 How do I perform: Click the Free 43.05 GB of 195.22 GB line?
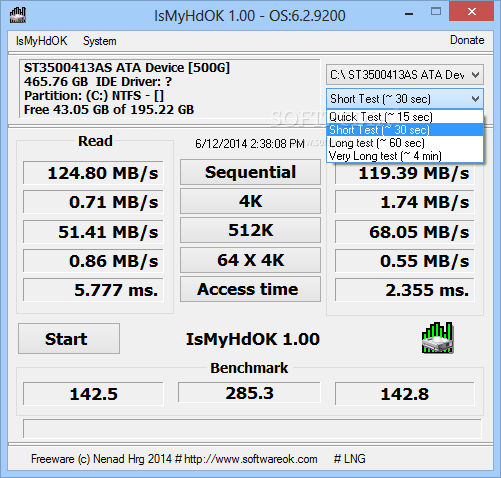tap(109, 110)
